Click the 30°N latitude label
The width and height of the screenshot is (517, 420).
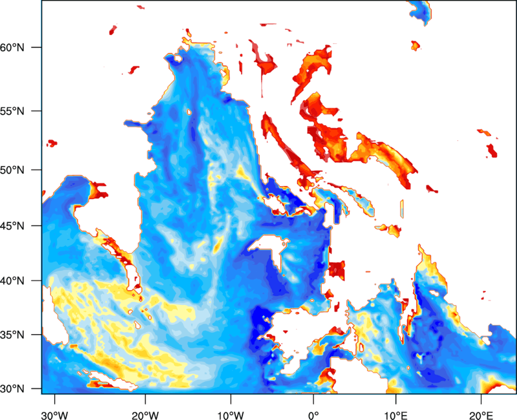[12, 389]
